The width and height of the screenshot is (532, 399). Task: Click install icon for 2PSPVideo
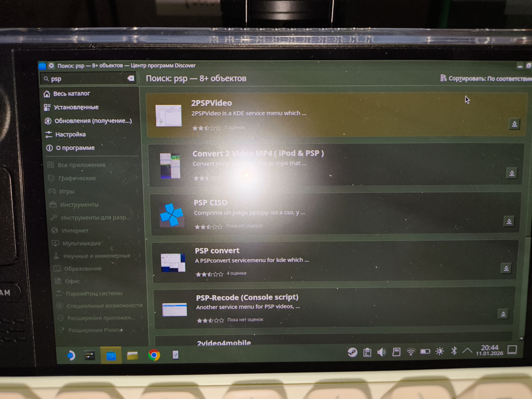point(514,124)
